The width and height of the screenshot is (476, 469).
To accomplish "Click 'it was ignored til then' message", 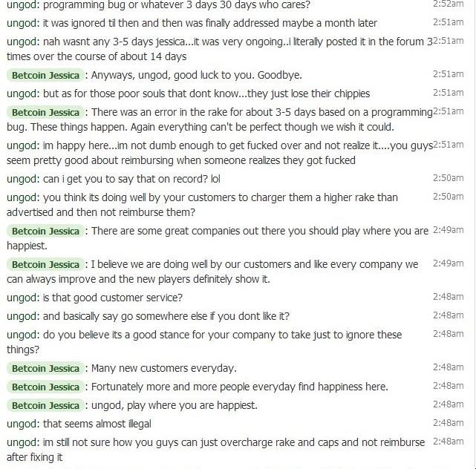I will coord(192,23).
